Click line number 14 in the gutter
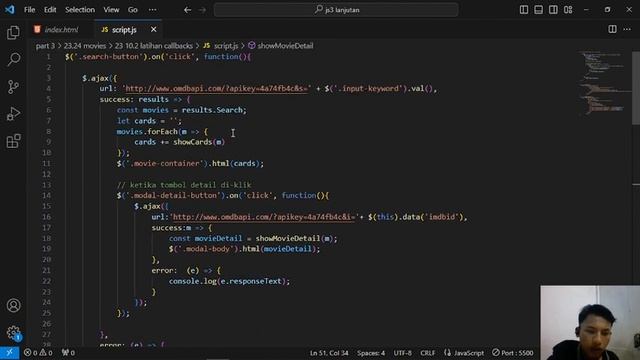Viewport: 640px width, 360px height. click(x=47, y=196)
